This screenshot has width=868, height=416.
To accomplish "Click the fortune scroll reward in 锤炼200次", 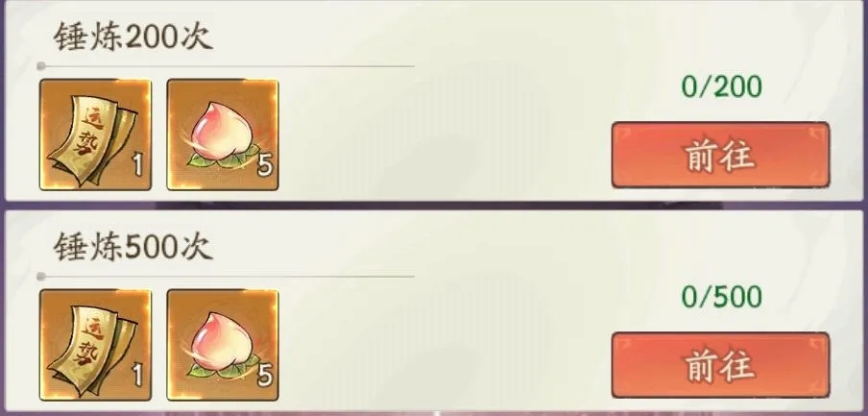I will [x=95, y=135].
